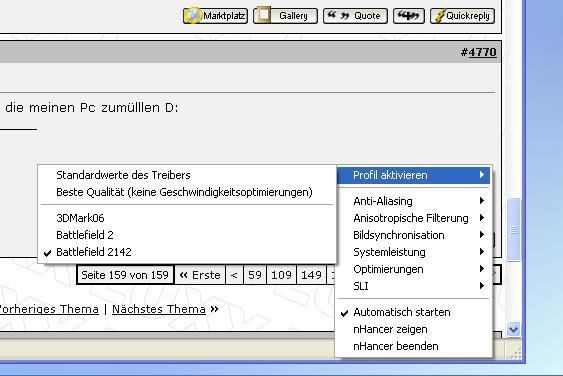Viewport: 563px width, 376px height.
Task: Toggle the checked Battlefield 2142 profile
Action: click(187, 252)
